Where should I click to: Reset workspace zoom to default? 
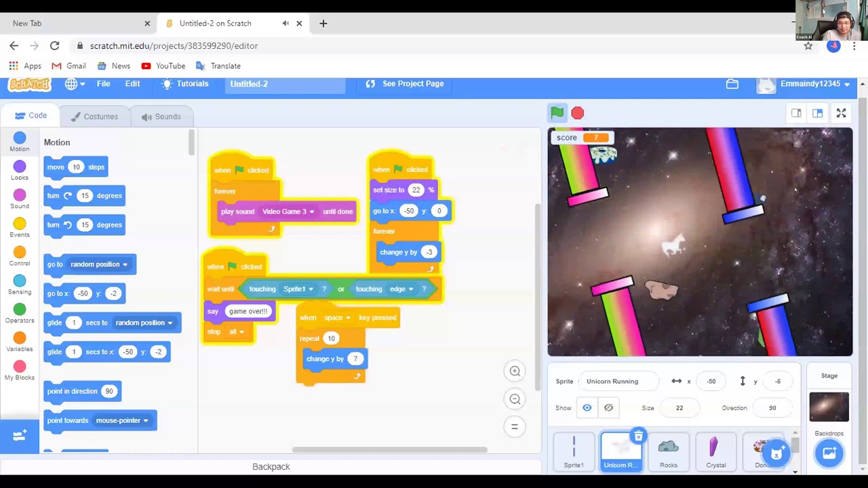tap(515, 426)
